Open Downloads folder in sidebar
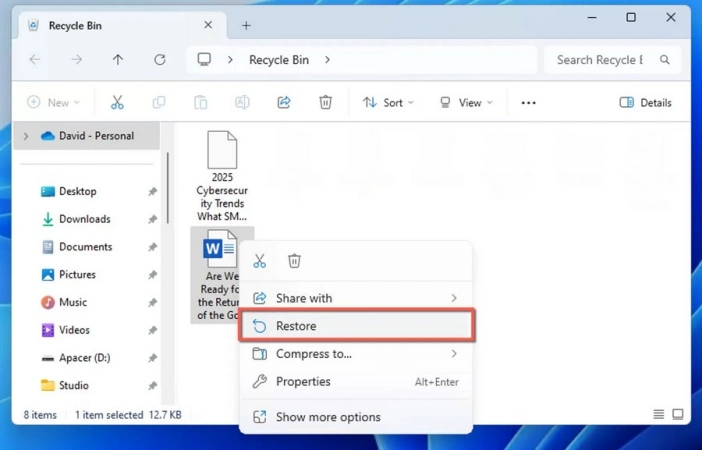The width and height of the screenshot is (702, 450). [84, 219]
